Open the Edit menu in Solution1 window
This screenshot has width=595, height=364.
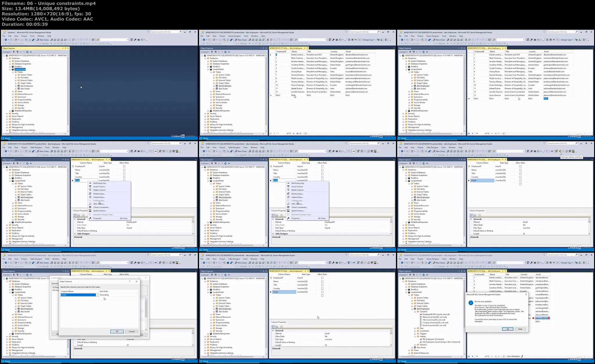point(10,36)
